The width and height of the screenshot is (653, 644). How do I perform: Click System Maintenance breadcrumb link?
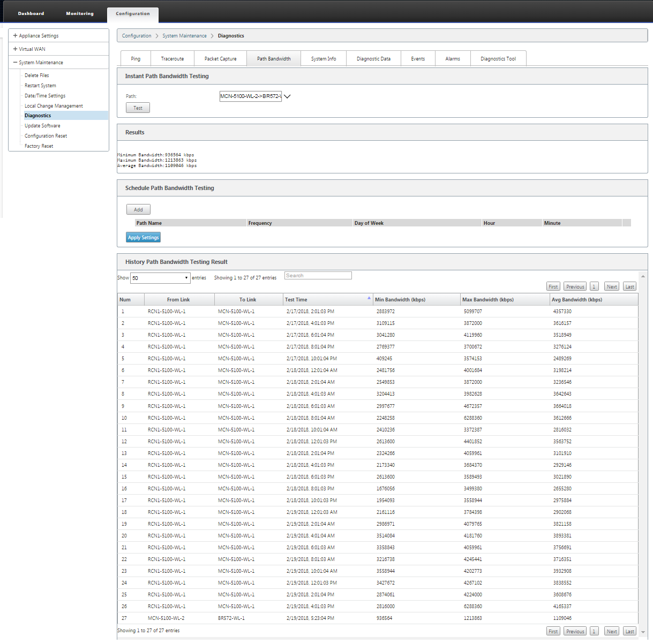click(x=184, y=36)
